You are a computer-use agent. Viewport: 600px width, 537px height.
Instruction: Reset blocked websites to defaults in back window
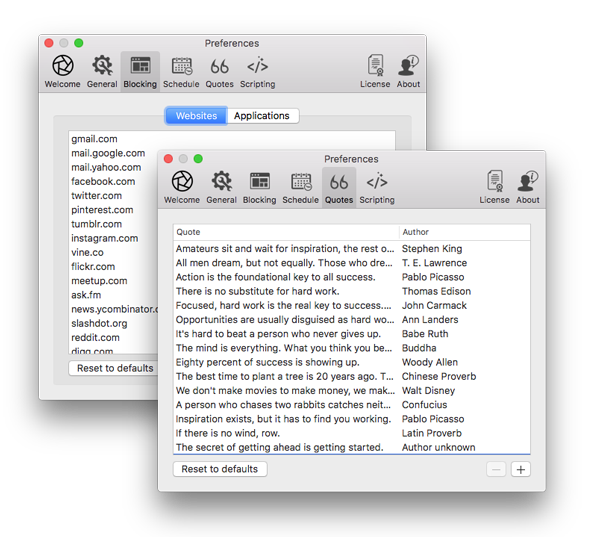[114, 368]
